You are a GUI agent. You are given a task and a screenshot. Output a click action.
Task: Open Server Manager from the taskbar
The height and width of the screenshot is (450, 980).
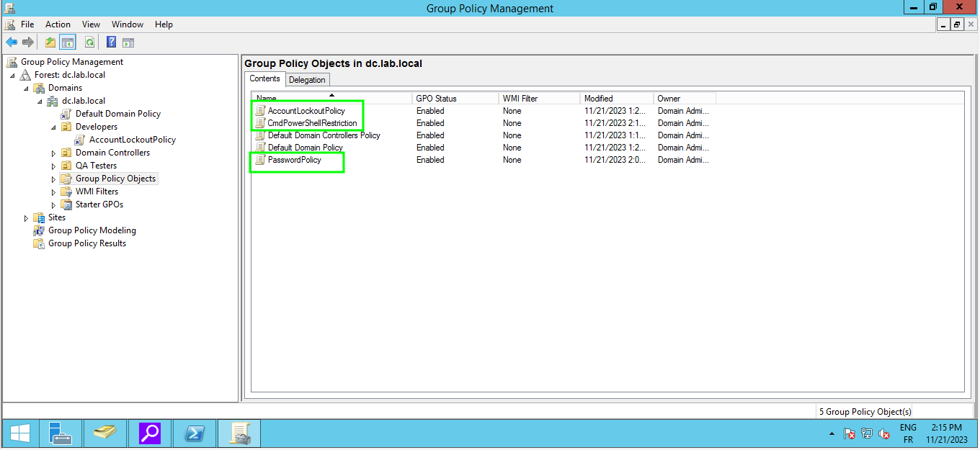point(61,433)
